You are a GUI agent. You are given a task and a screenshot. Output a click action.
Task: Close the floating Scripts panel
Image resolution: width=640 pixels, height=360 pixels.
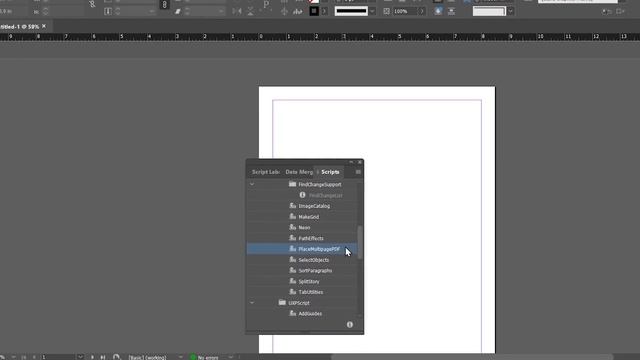pyautogui.click(x=360, y=162)
